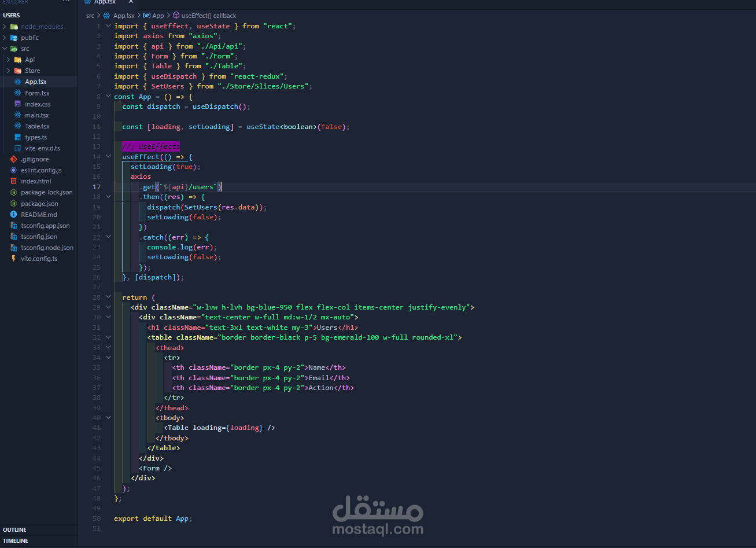Click the icon beside tsconfig.node.json

[14, 248]
